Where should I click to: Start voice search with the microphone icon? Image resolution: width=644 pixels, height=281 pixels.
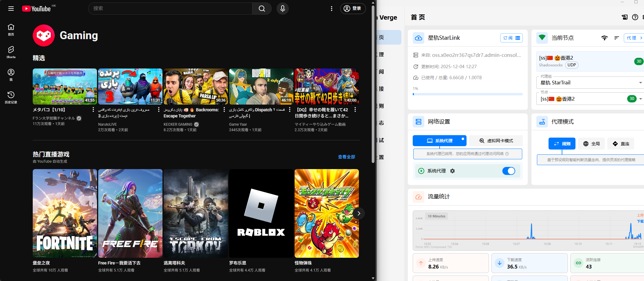tap(282, 9)
